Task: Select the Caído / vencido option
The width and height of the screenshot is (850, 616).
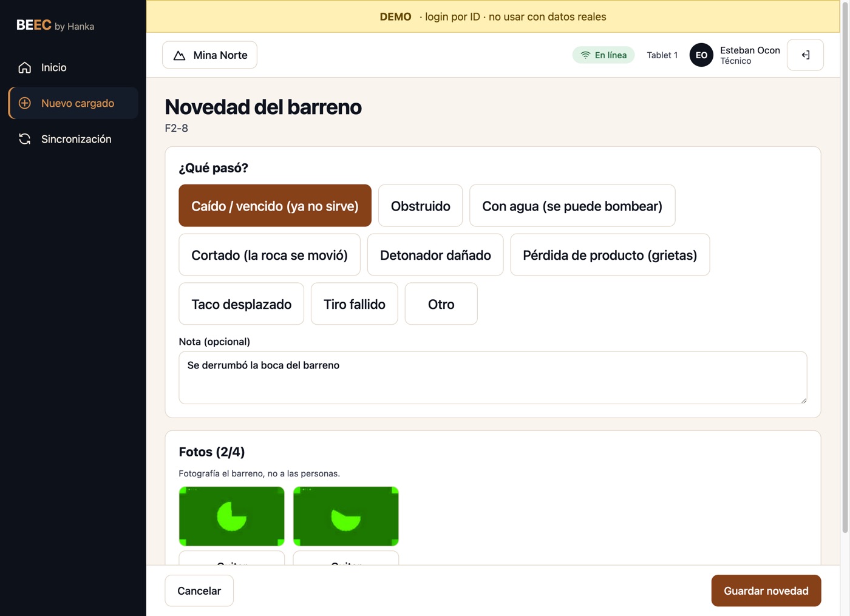Action: click(x=275, y=206)
